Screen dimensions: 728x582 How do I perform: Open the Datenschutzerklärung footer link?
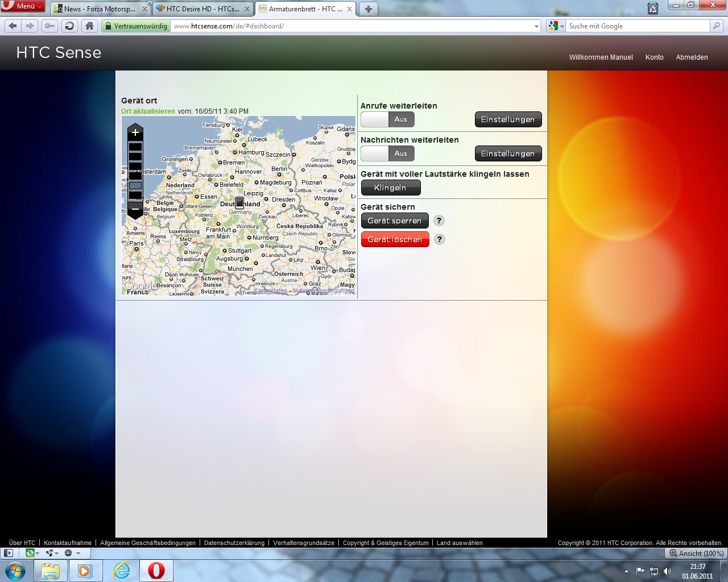[234, 543]
